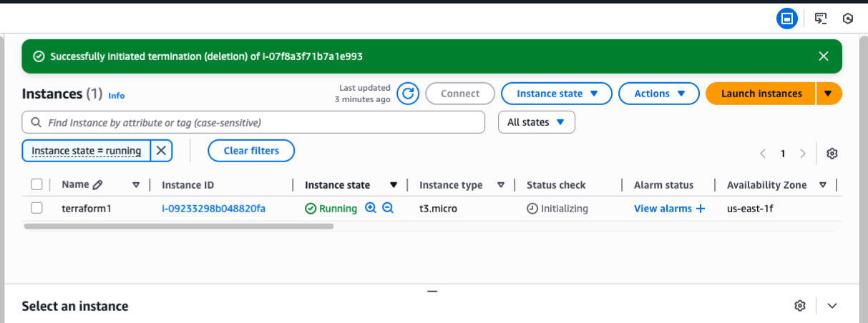Expand the Actions dropdown menu

(658, 94)
